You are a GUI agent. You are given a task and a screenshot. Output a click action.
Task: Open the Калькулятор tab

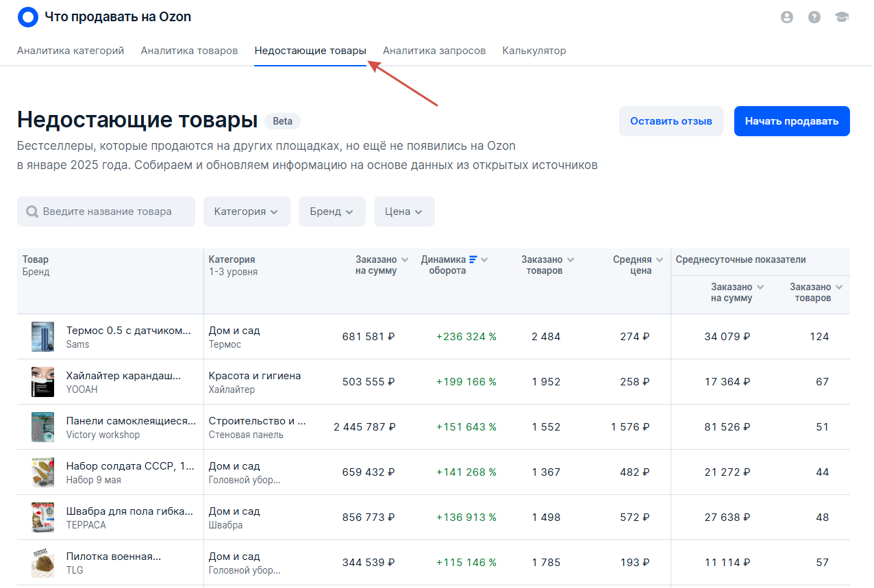click(534, 51)
